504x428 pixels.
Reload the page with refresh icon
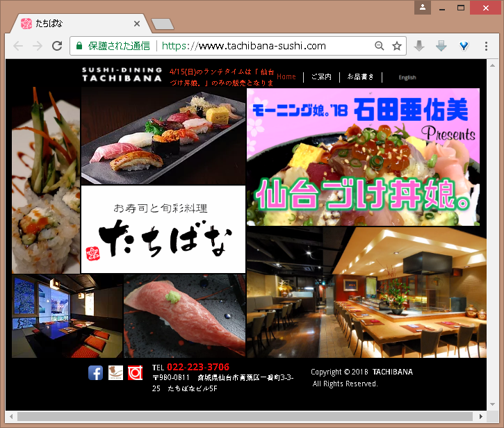click(57, 46)
